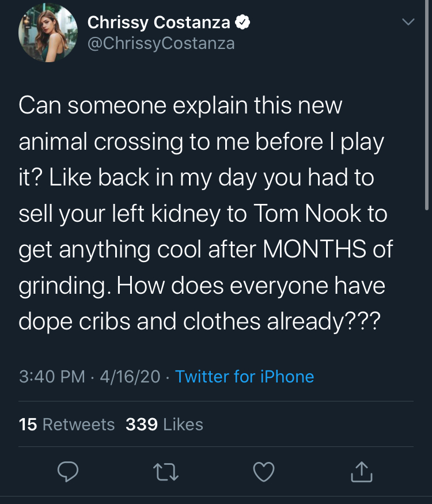
Task: Click the three question marks ending the tweet
Action: (x=361, y=321)
